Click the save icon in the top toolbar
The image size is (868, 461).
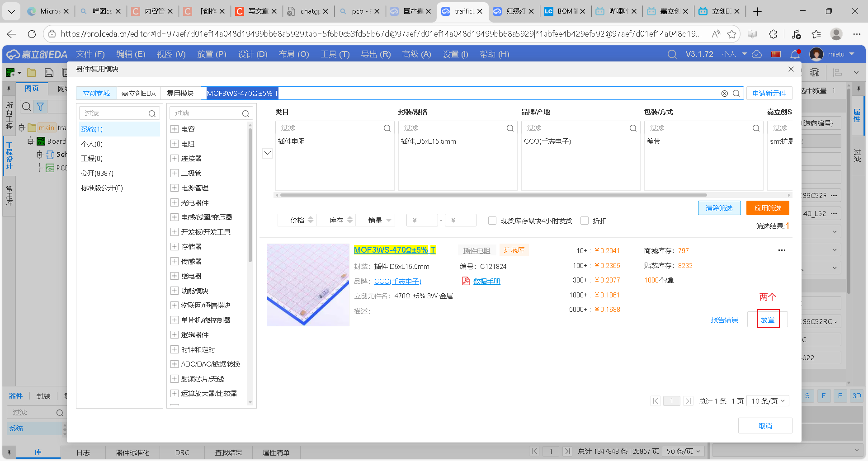click(x=48, y=72)
